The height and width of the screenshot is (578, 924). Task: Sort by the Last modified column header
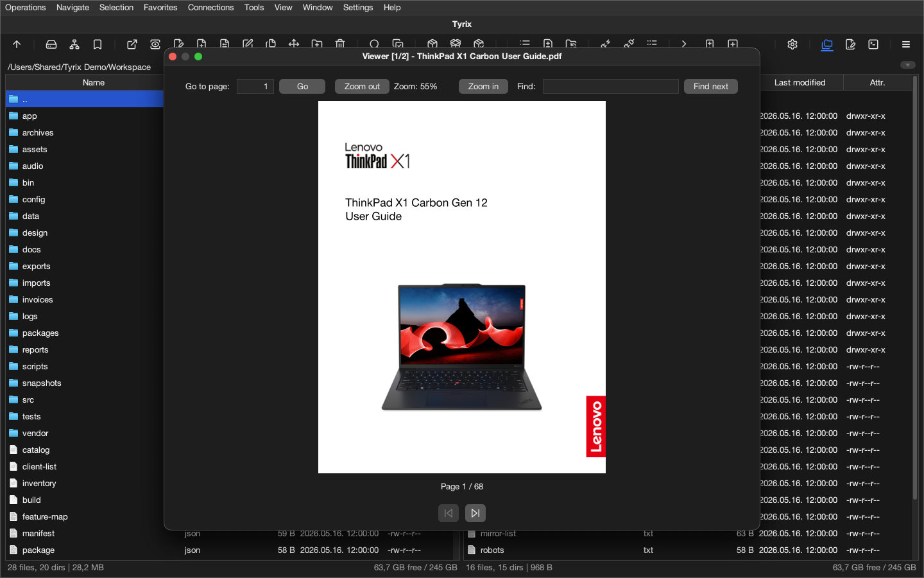pos(800,82)
